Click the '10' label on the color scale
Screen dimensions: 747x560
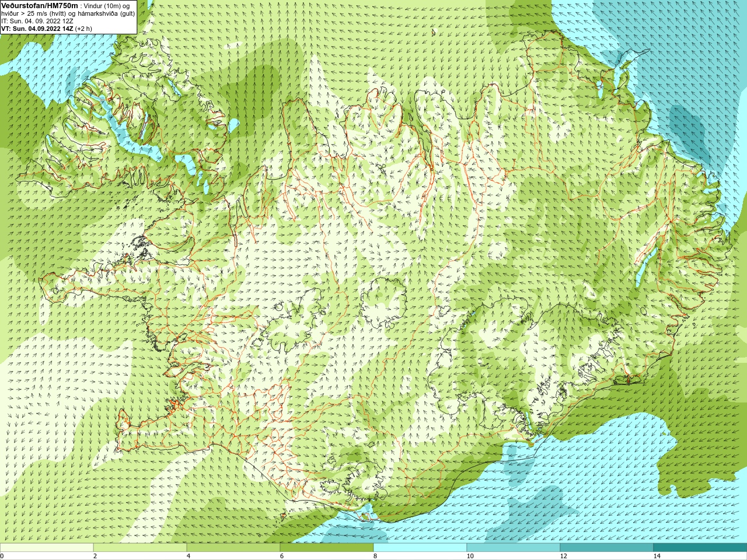click(x=470, y=556)
